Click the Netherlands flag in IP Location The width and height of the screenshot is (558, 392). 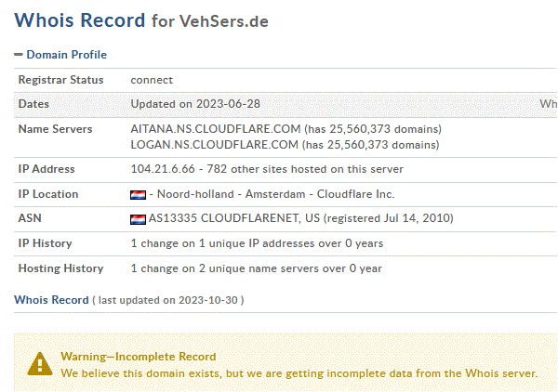[138, 195]
